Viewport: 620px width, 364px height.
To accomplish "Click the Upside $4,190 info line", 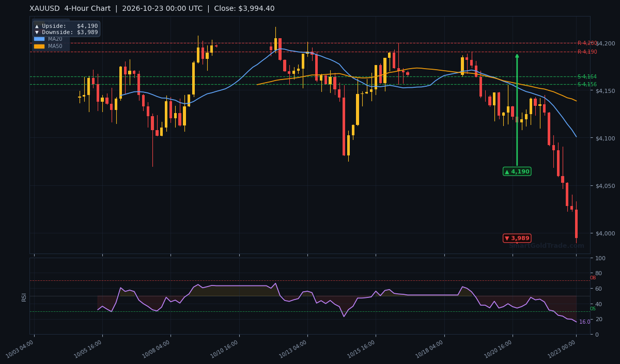I will pyautogui.click(x=66, y=26).
